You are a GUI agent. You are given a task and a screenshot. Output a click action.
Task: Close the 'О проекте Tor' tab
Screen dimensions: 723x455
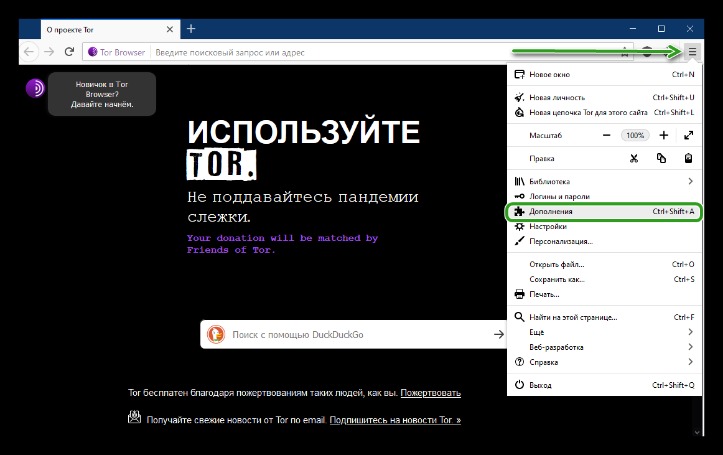pos(170,30)
